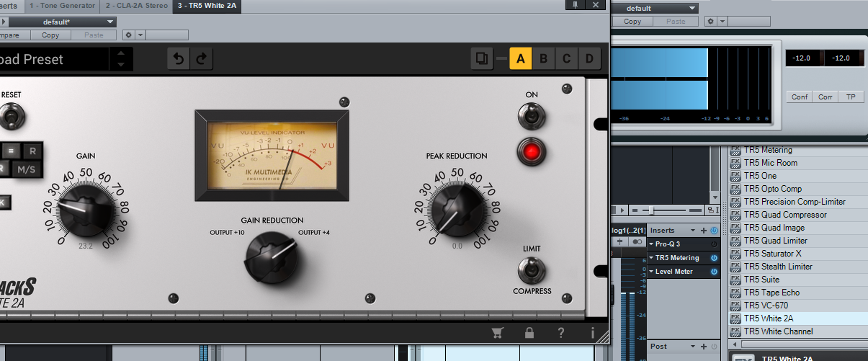Switch to 1 - Tone Generator tab
This screenshot has height=361, width=868.
(x=62, y=5)
